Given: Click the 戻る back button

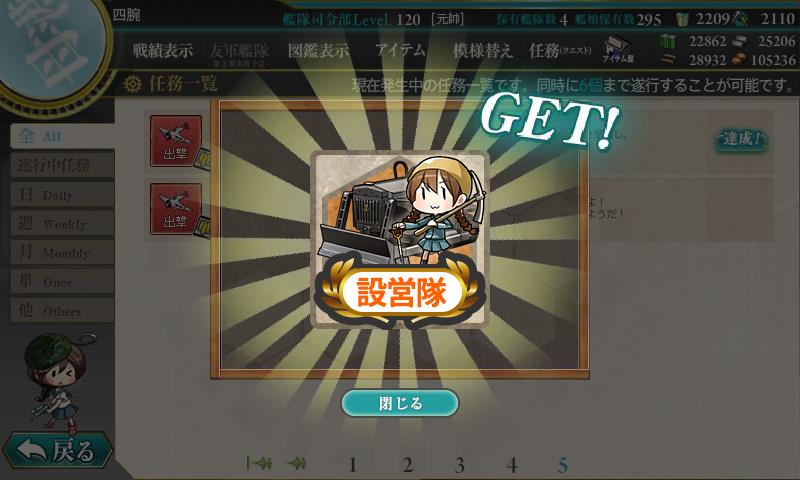Looking at the screenshot, I should coord(57,450).
